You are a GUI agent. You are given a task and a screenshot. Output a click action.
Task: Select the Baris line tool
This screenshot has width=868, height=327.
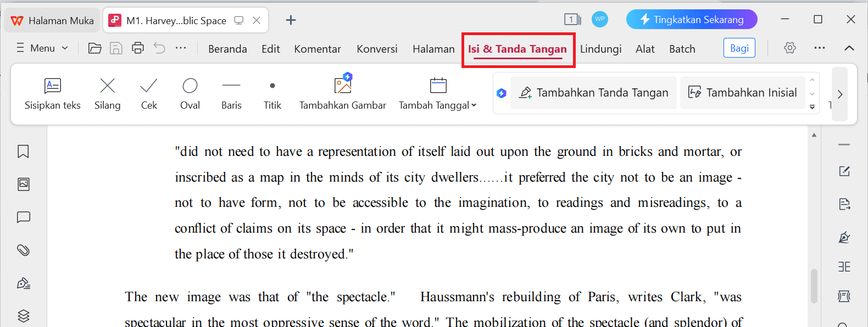(x=231, y=94)
